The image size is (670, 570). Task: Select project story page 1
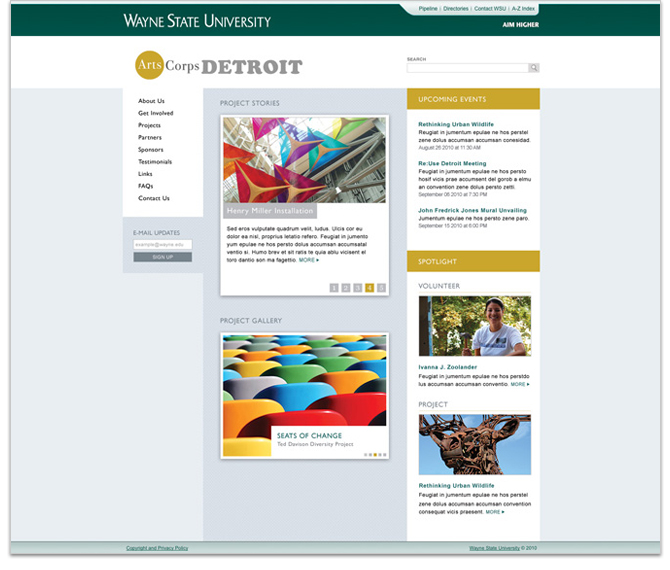coord(334,288)
